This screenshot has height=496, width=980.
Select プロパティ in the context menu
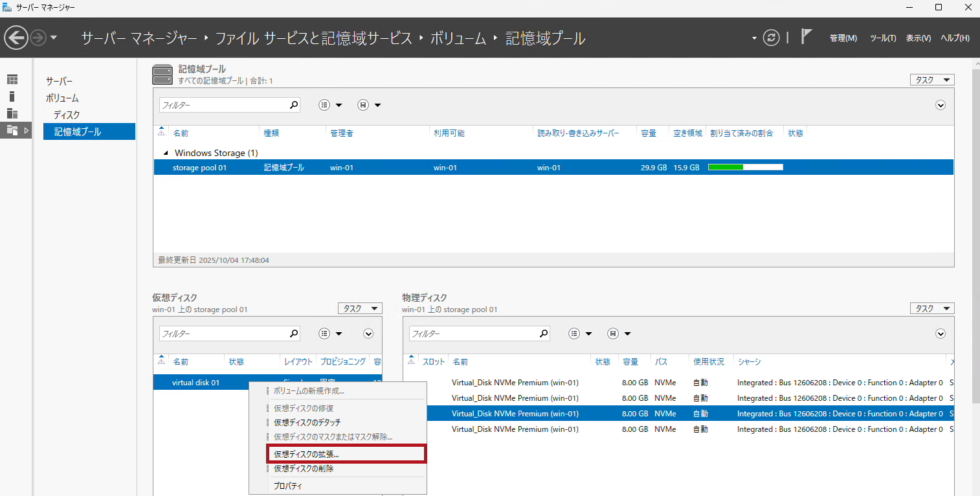[287, 486]
